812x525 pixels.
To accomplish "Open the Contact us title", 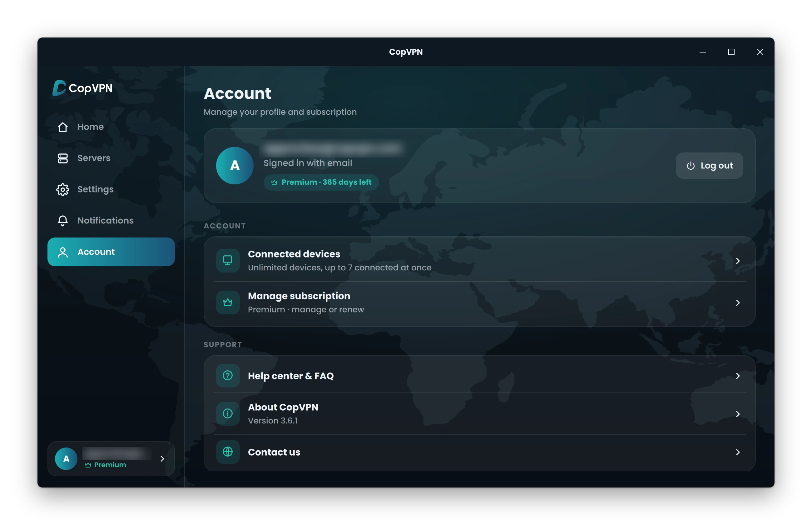I will [x=274, y=452].
